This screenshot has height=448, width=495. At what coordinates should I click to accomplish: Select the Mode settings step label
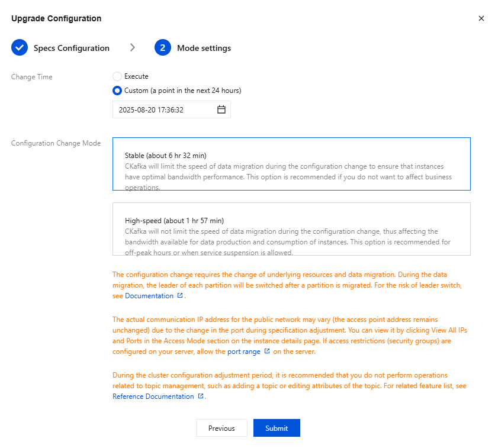tap(204, 48)
